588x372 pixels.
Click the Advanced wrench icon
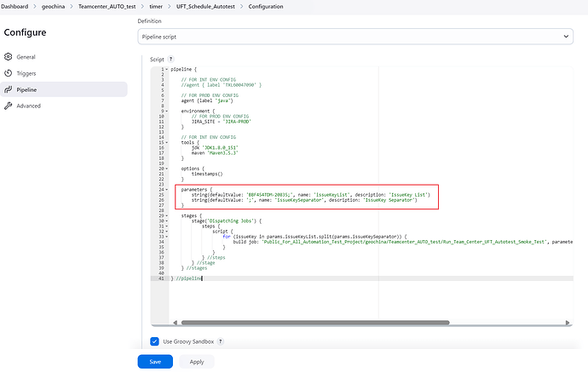[x=9, y=106]
